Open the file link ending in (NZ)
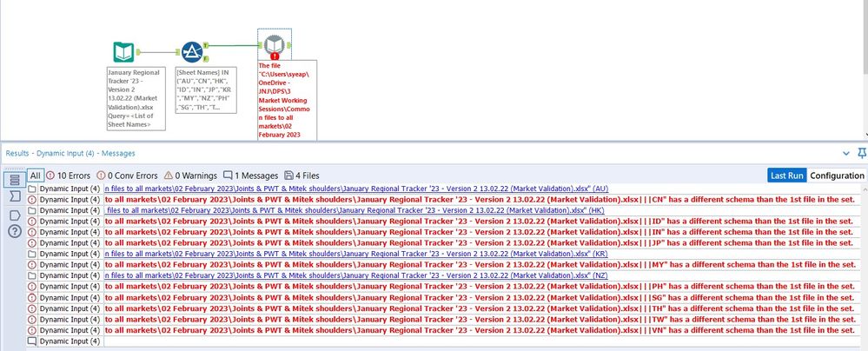Screen dimensions: 868x351 coord(356,275)
